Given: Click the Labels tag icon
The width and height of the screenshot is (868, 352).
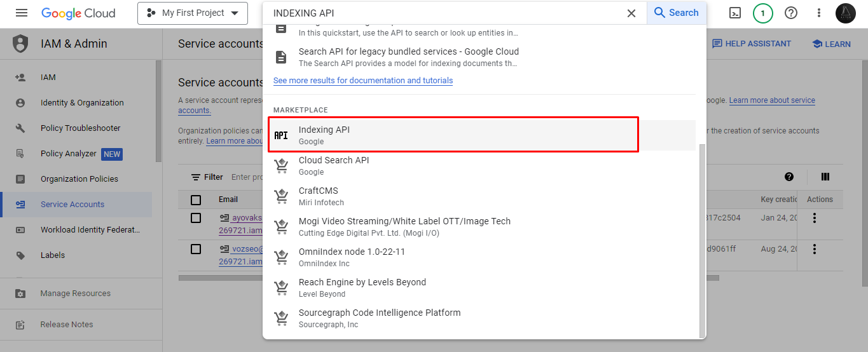Looking at the screenshot, I should tap(20, 255).
